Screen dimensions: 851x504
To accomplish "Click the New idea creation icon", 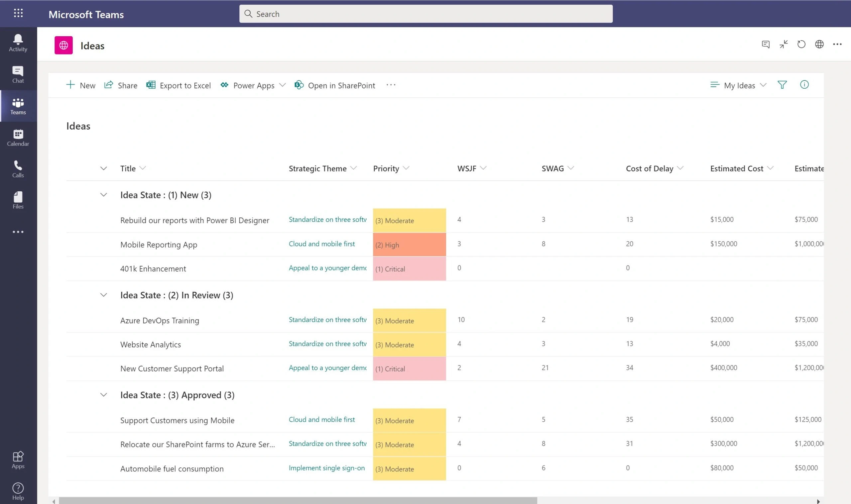I will tap(70, 85).
